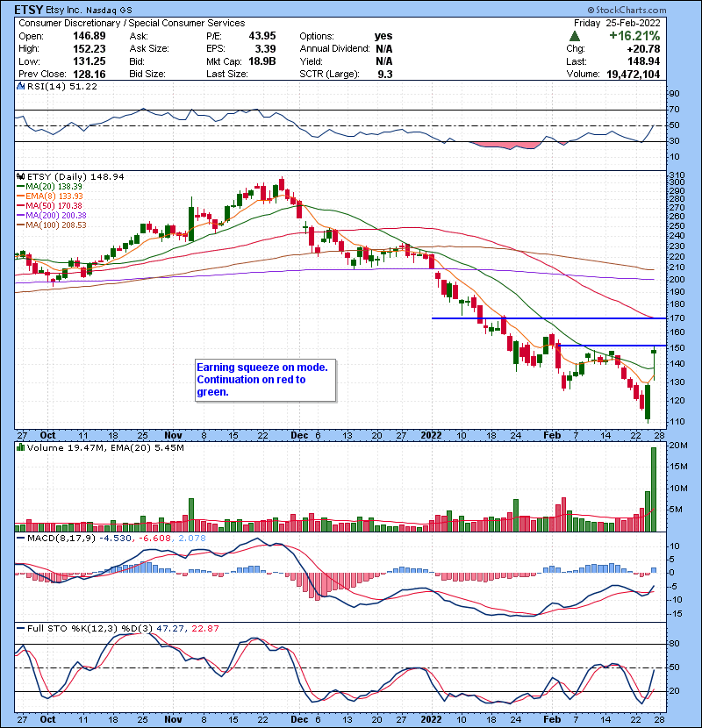Click the RSI(14) 51.22 indicator label
Viewport: 702px width, 728px height.
click(x=61, y=86)
